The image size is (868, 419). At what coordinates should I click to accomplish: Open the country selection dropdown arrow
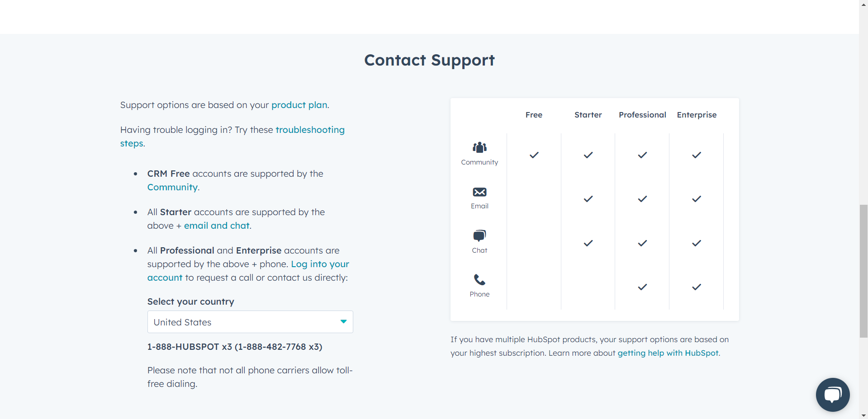(x=343, y=321)
